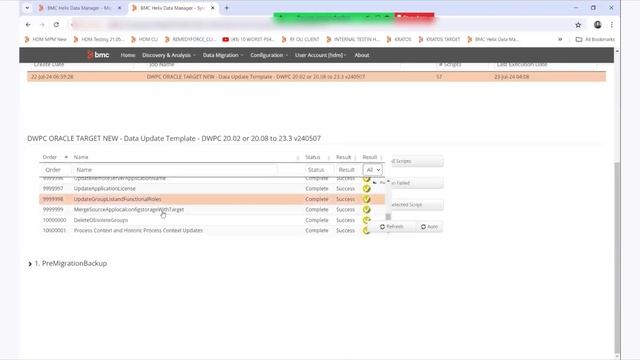
Task: Open the HDM MPM New bookmark
Action: coord(45,39)
